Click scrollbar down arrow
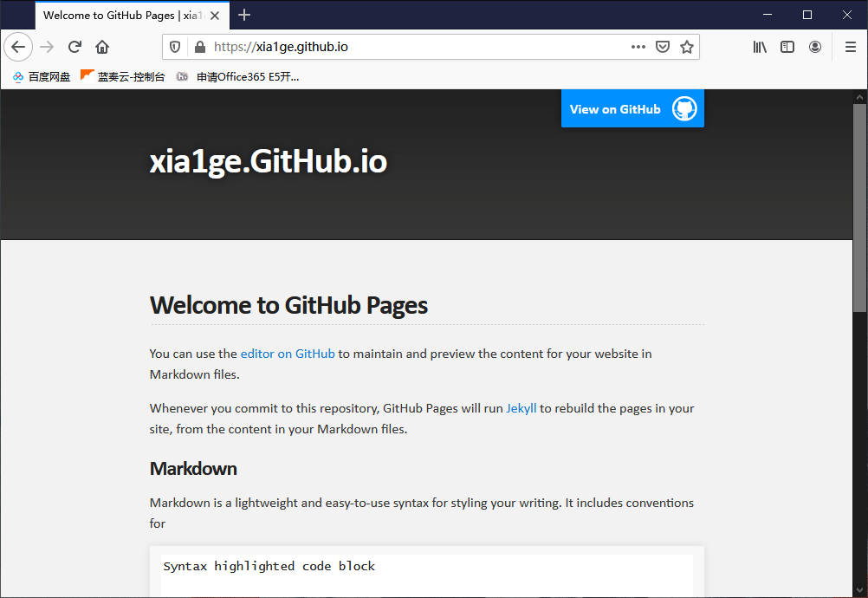 [x=859, y=590]
